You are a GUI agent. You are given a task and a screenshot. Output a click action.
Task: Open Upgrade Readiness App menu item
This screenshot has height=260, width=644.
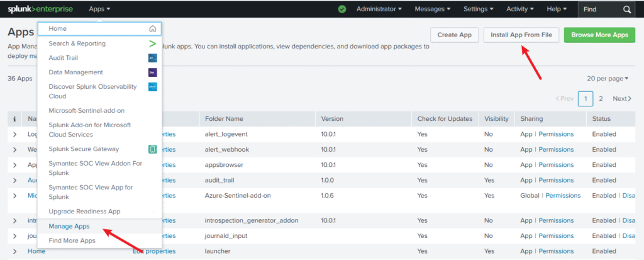pyautogui.click(x=84, y=212)
